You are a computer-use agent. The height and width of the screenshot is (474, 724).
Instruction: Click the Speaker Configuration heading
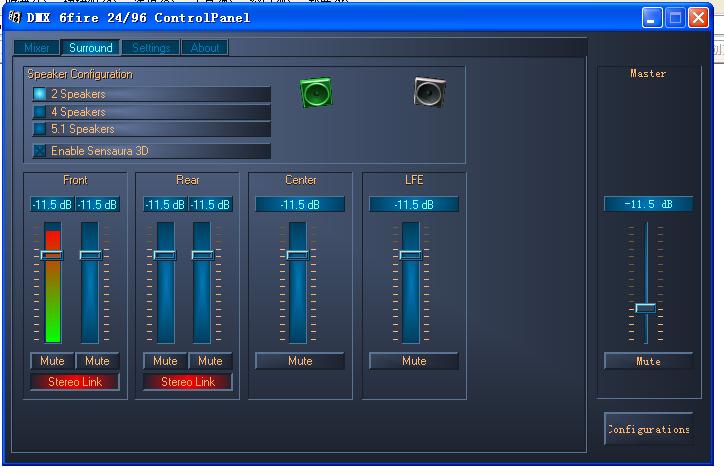click(80, 74)
